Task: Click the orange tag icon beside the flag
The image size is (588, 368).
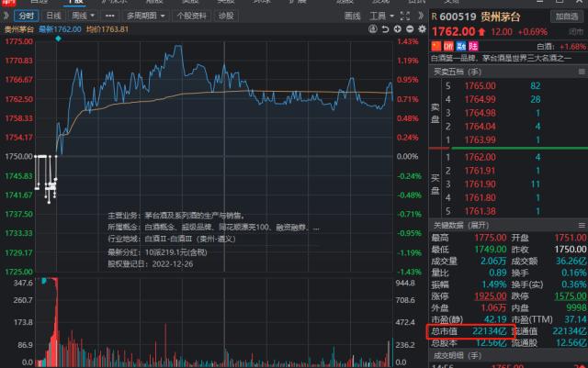Action: [x=448, y=46]
